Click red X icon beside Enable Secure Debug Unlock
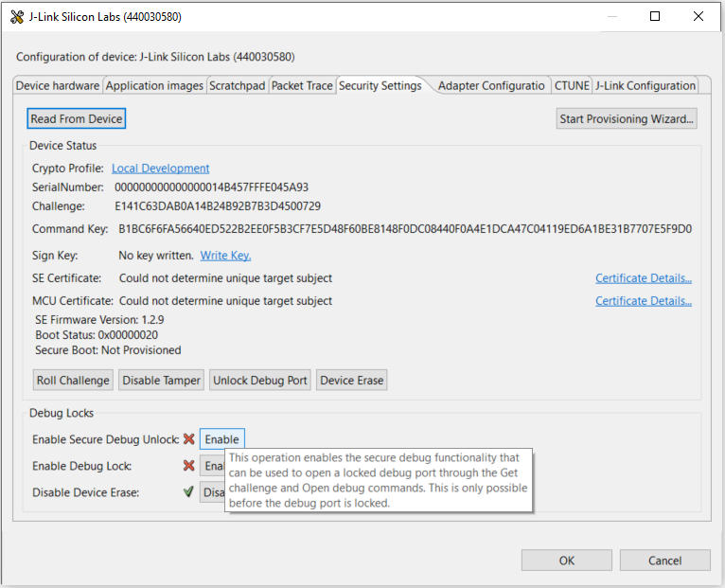The height and width of the screenshot is (588, 725). coord(188,439)
